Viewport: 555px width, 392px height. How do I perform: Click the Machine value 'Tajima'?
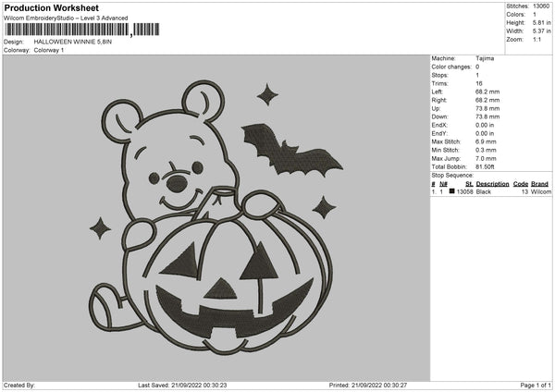pos(485,58)
